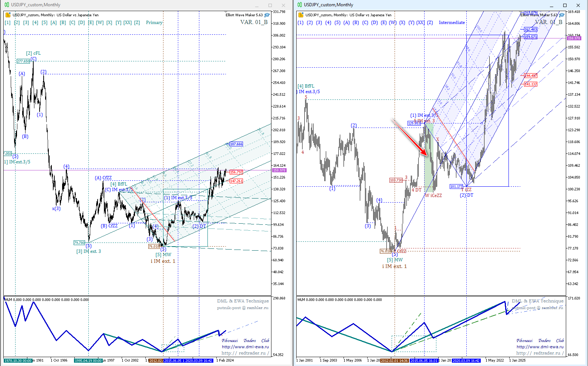
Task: Click the custom symbol icon in right chart
Action: 301,15
